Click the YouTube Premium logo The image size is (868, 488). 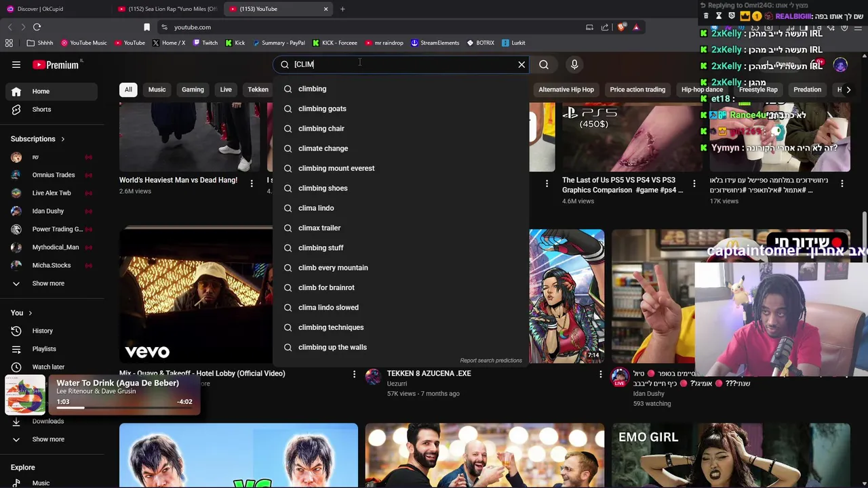click(x=56, y=65)
